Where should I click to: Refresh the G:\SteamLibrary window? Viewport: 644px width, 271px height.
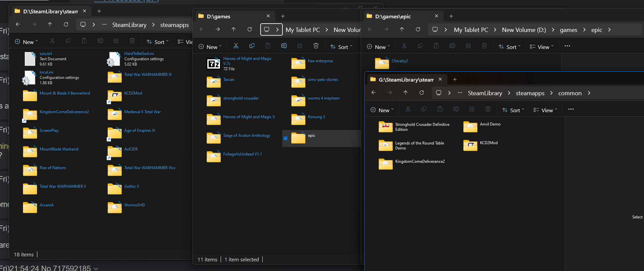(x=422, y=93)
